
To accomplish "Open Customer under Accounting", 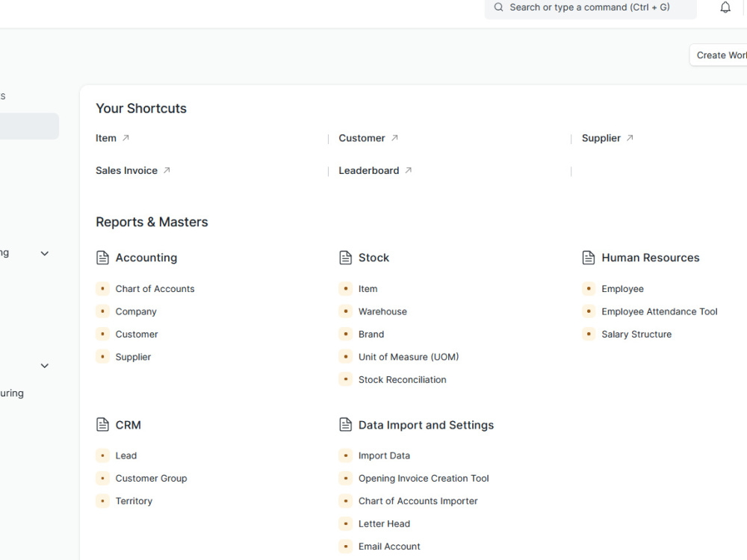I will 136,335.
